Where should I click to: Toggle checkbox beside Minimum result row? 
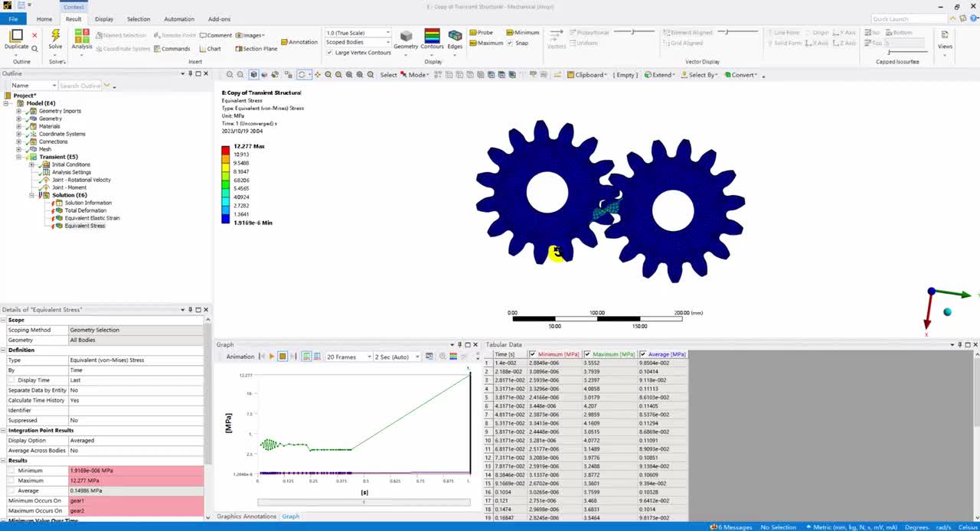[11, 471]
